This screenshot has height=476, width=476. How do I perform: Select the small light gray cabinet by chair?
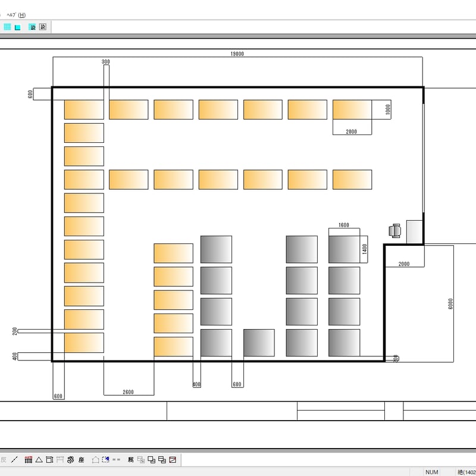pyautogui.click(x=414, y=231)
